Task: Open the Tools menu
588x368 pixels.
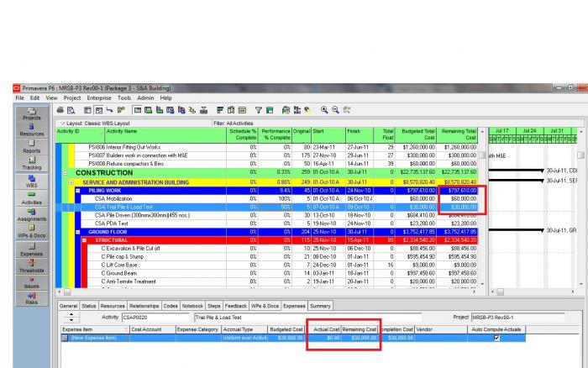Action: 124,98
